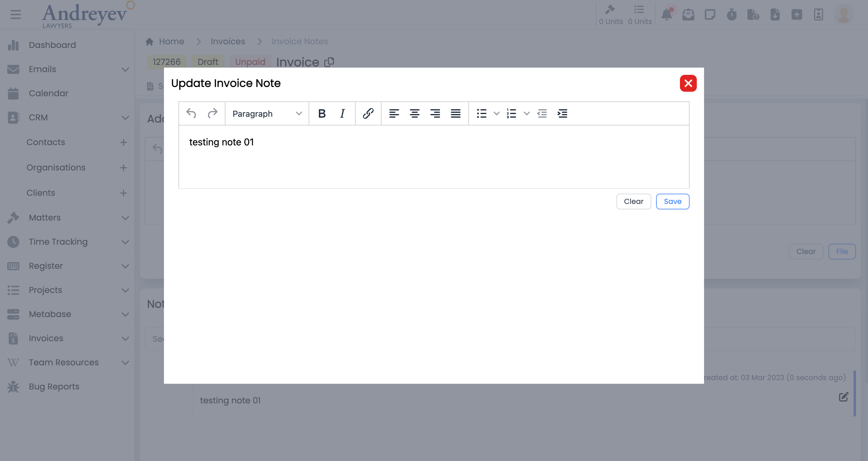Click the redo arrow in modal editor
The width and height of the screenshot is (868, 461).
coord(212,114)
